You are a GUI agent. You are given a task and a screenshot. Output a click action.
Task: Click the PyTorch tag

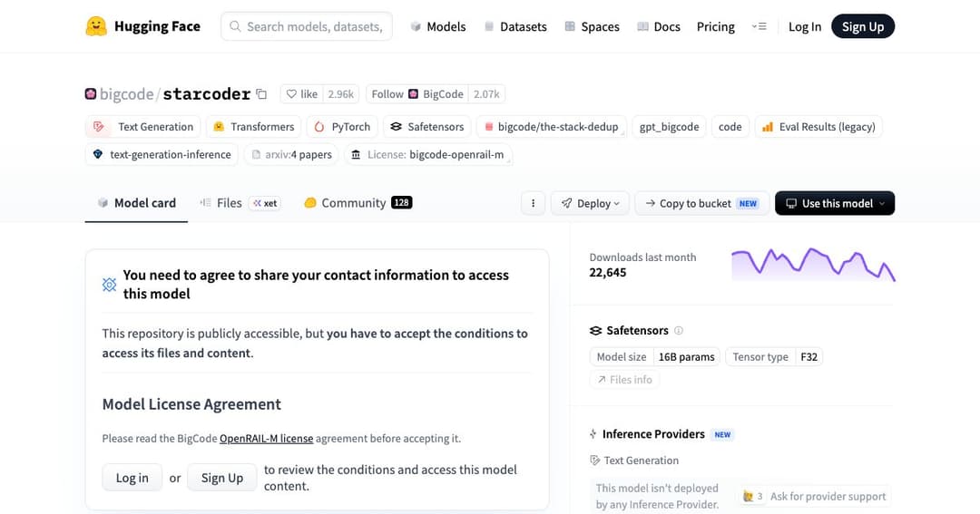342,127
